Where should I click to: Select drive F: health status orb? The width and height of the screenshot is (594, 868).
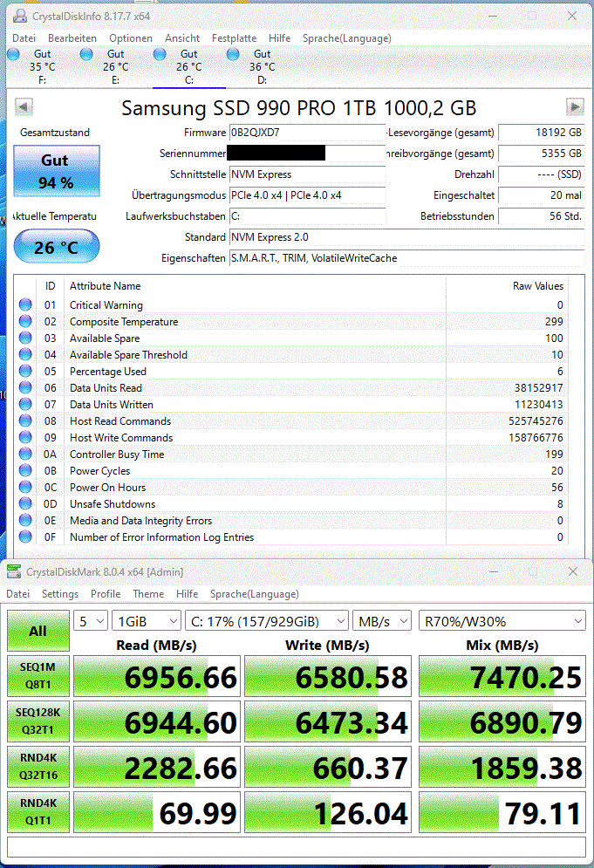click(x=14, y=54)
